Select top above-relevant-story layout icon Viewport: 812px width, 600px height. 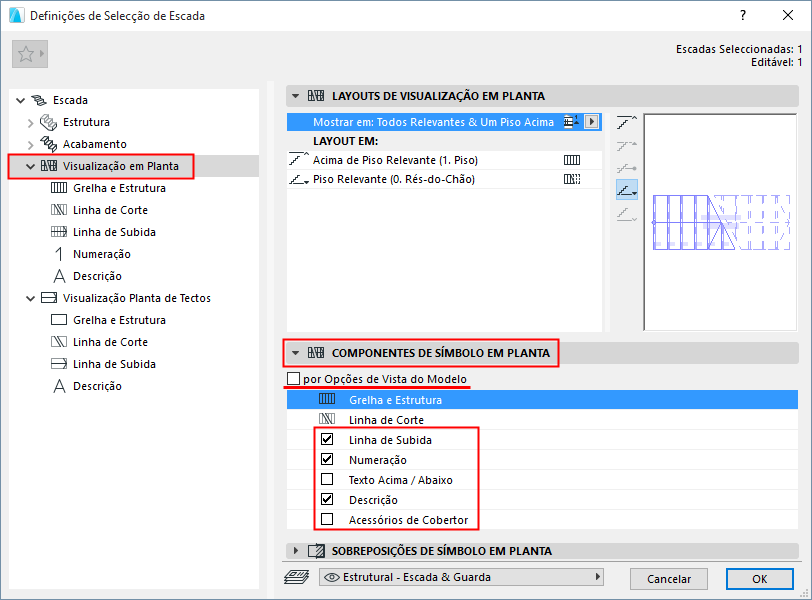click(x=627, y=123)
